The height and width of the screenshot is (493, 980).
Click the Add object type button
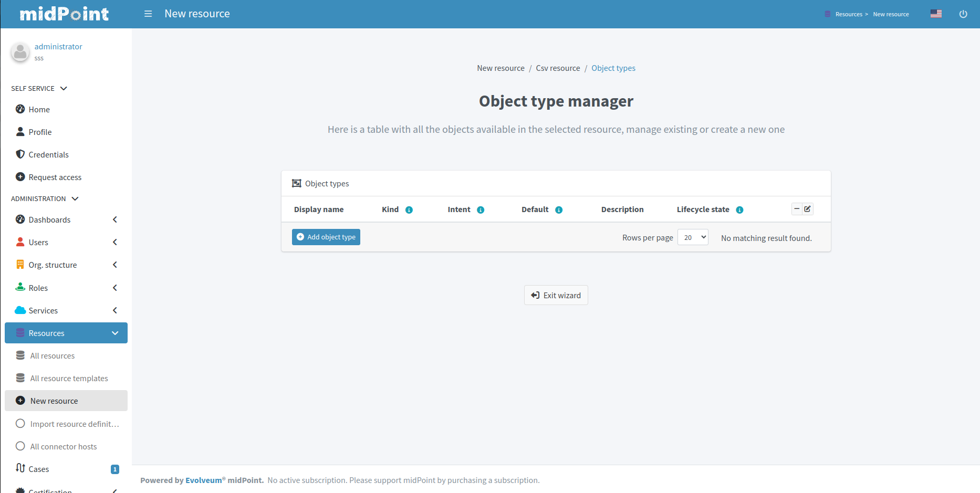326,237
